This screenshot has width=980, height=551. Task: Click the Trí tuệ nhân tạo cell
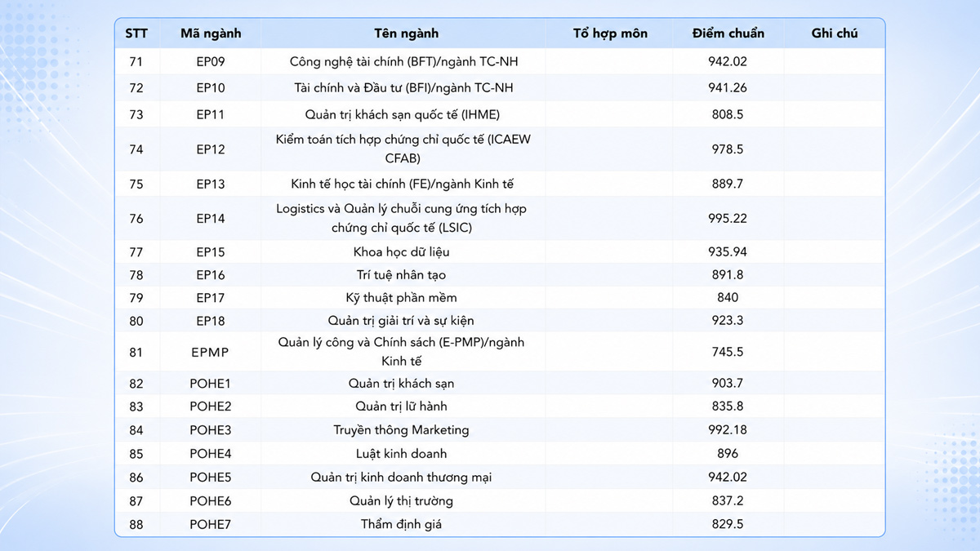[x=401, y=275]
